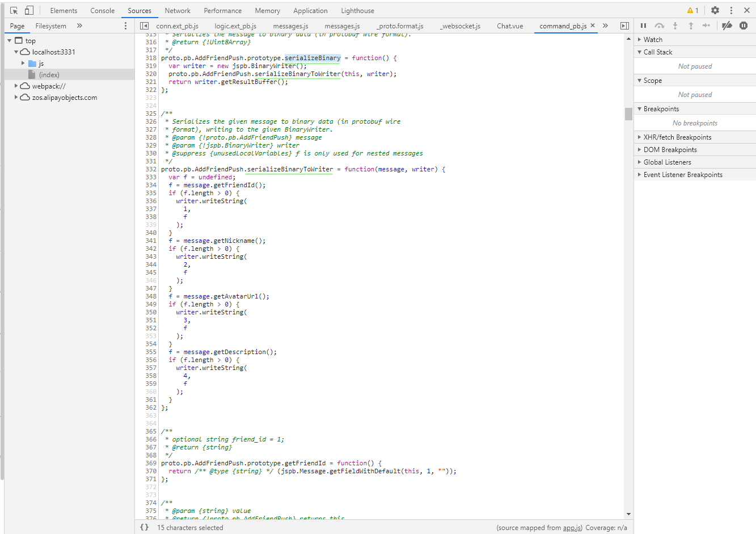Switch to the Application tab
Image resolution: width=756 pixels, height=534 pixels.
[x=310, y=11]
